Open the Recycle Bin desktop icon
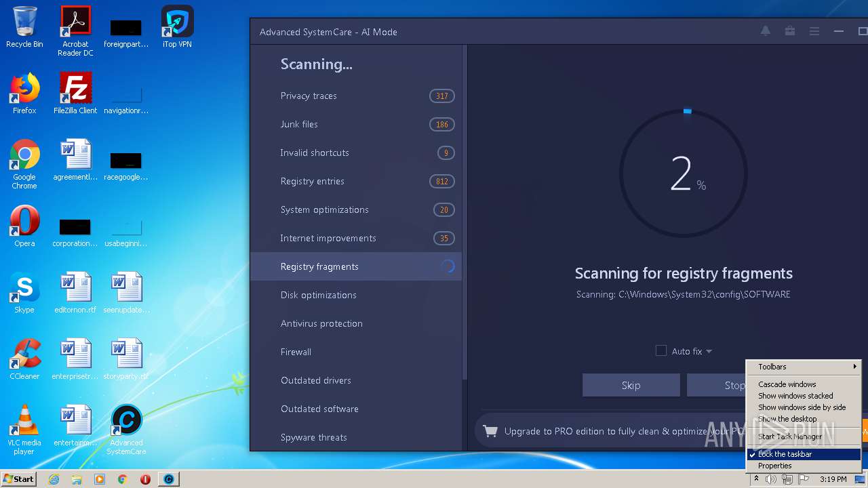 tap(24, 27)
